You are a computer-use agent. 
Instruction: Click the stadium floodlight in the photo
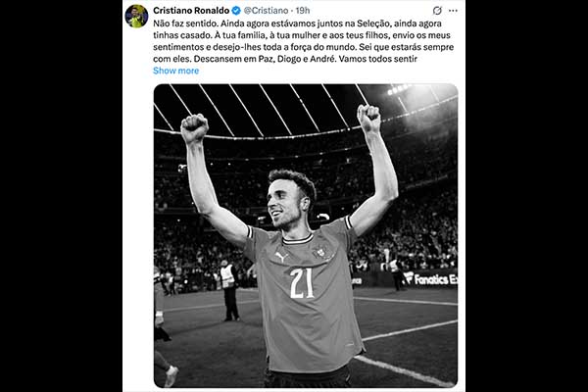(x=400, y=89)
